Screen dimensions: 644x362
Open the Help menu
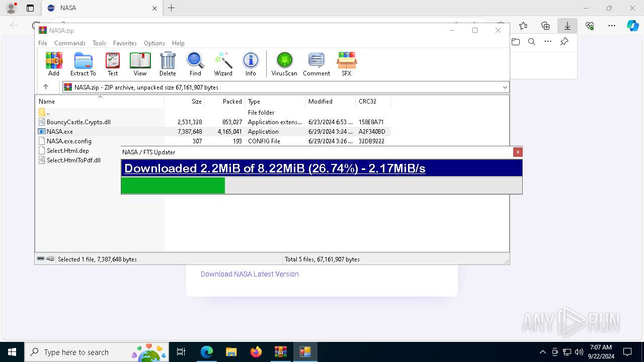tap(178, 43)
